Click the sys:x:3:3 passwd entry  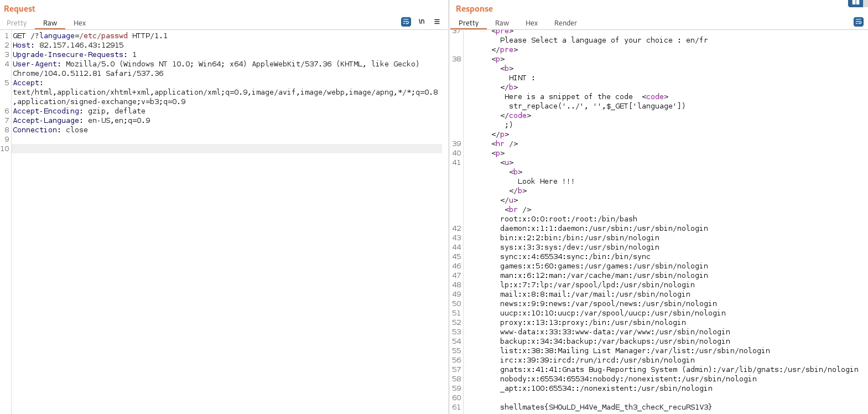580,247
